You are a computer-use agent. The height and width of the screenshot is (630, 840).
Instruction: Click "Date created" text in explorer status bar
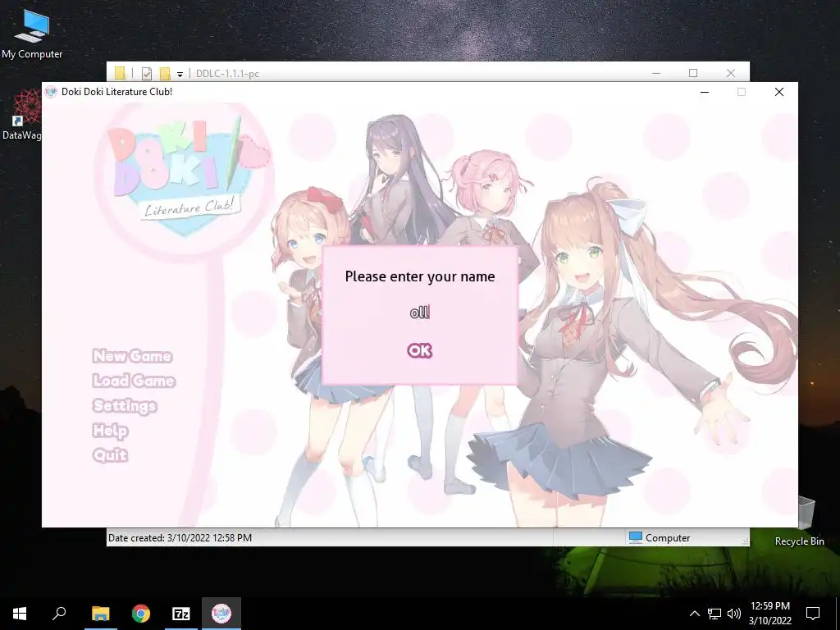coord(180,537)
